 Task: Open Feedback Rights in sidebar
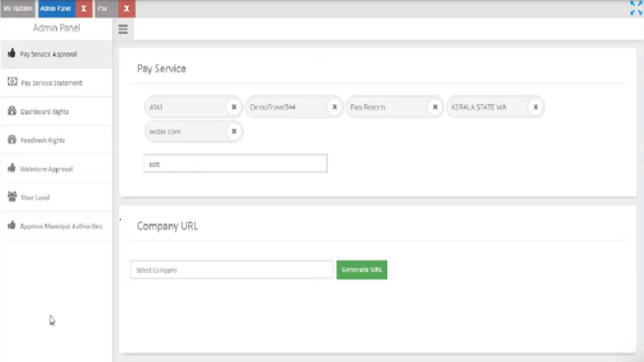pos(43,140)
